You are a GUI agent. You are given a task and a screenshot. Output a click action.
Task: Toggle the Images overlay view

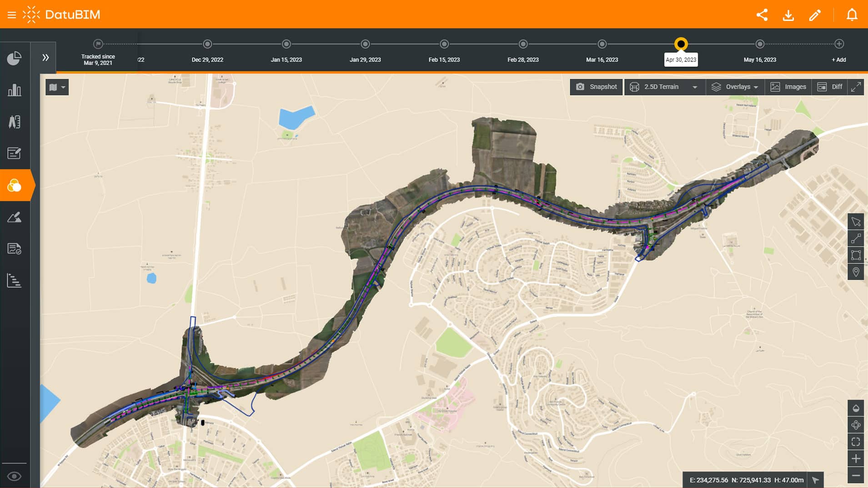point(789,86)
